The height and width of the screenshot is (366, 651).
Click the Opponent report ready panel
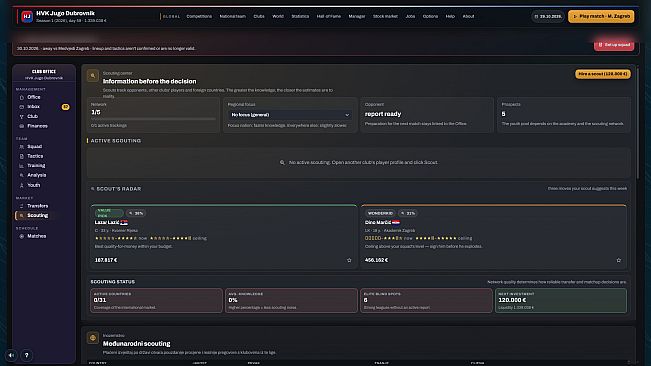click(427, 115)
